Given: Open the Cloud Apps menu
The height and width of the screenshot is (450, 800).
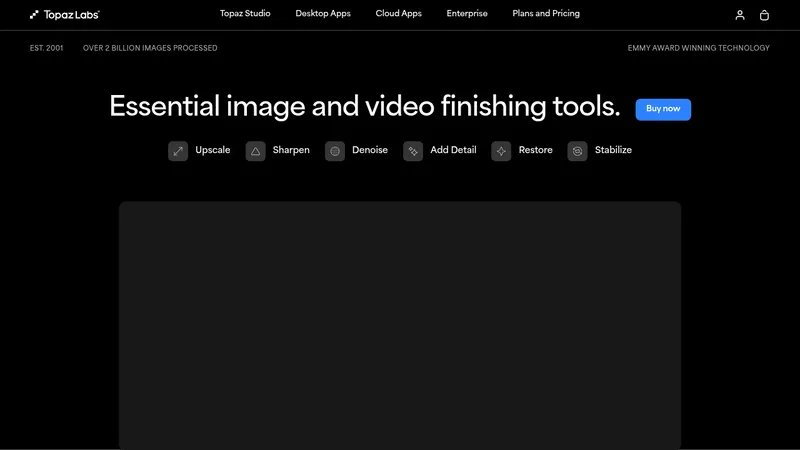Looking at the screenshot, I should tap(398, 14).
